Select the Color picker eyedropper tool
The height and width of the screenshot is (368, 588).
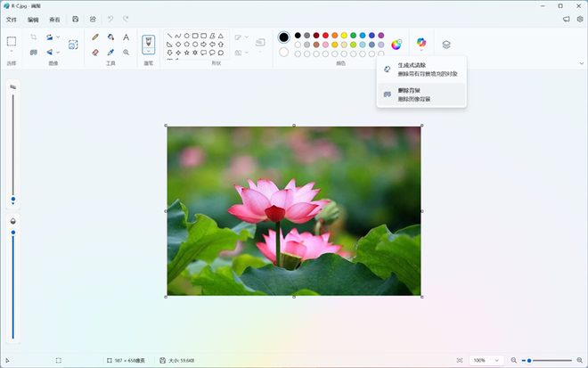coord(110,53)
